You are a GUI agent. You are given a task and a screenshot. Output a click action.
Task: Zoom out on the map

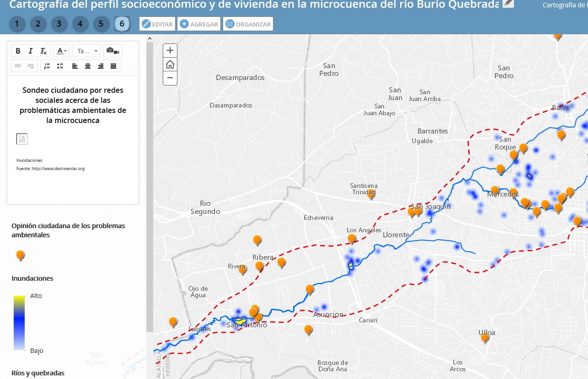[x=170, y=78]
